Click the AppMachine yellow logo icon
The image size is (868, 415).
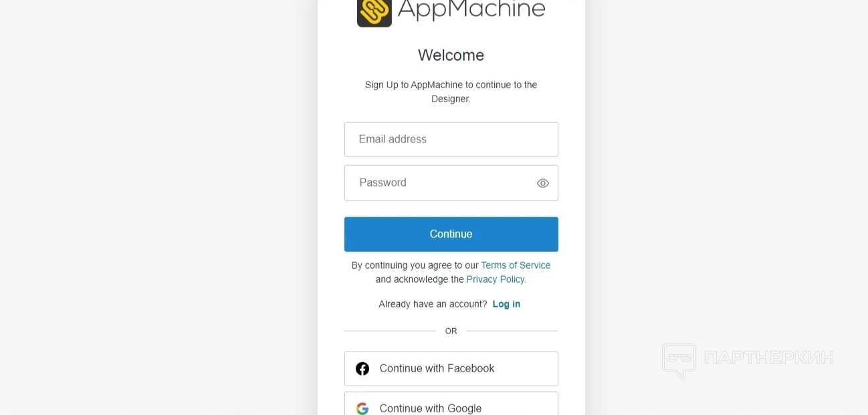point(374,12)
